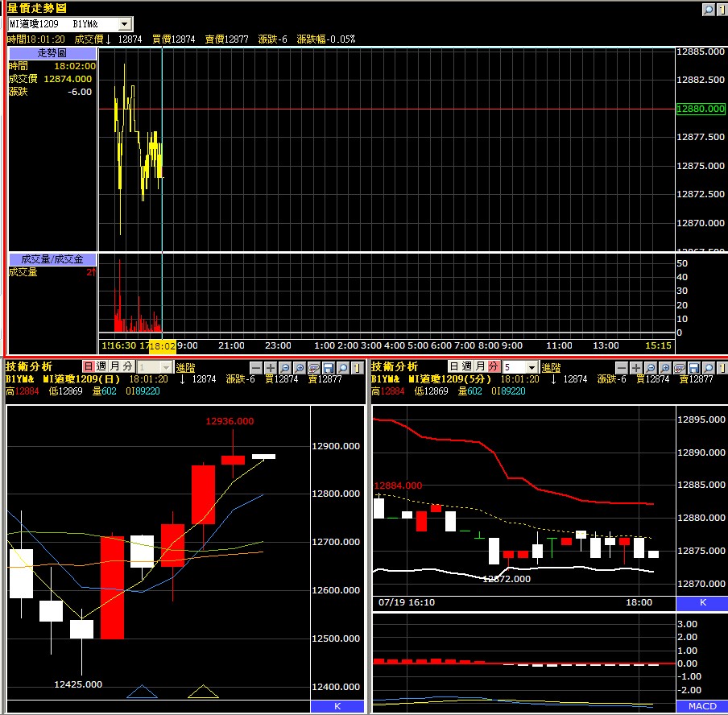Click the highlighted 18:02 time marker on the axis
The height and width of the screenshot is (715, 728).
(163, 346)
